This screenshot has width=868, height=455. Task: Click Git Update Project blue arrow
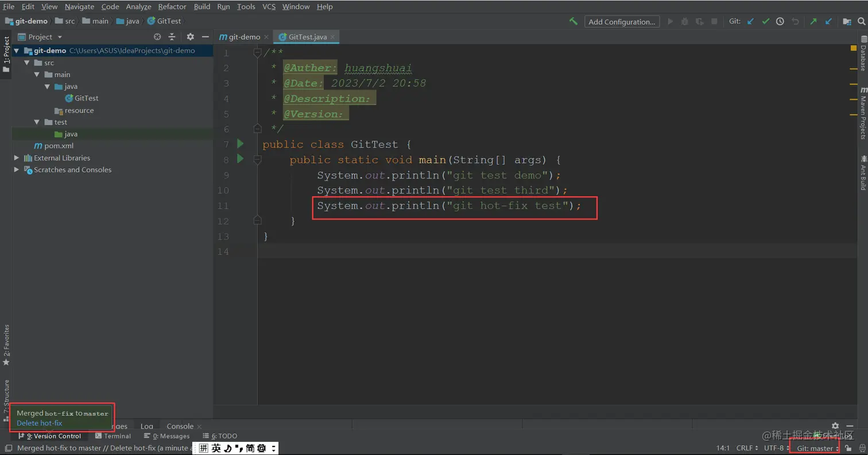750,21
